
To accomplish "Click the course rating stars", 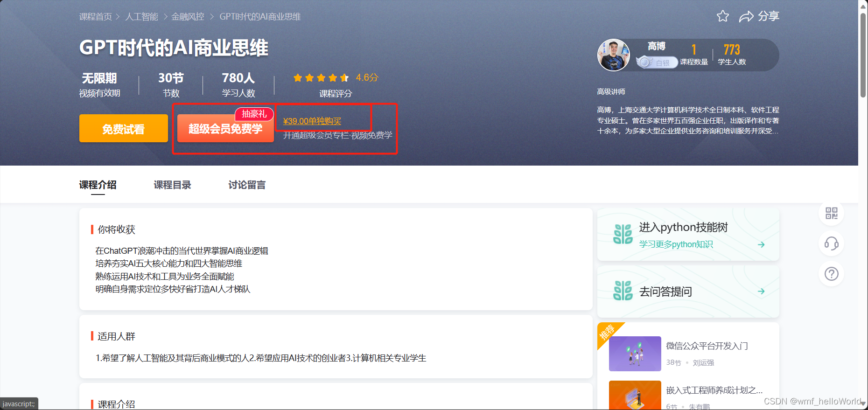I will tap(321, 78).
